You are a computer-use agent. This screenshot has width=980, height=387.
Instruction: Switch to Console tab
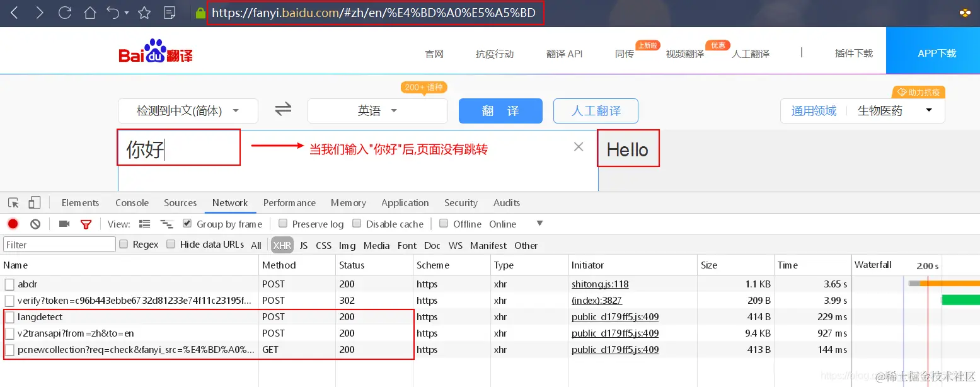tap(132, 203)
